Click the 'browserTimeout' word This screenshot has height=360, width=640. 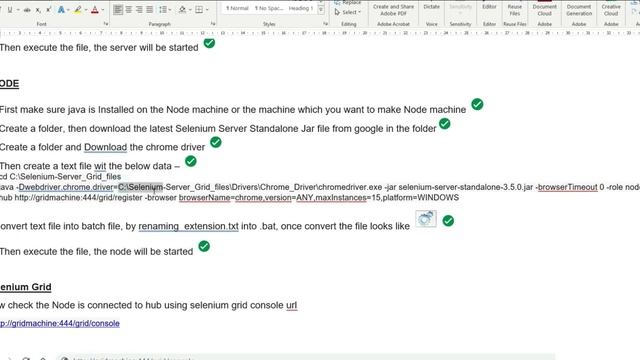click(x=568, y=187)
